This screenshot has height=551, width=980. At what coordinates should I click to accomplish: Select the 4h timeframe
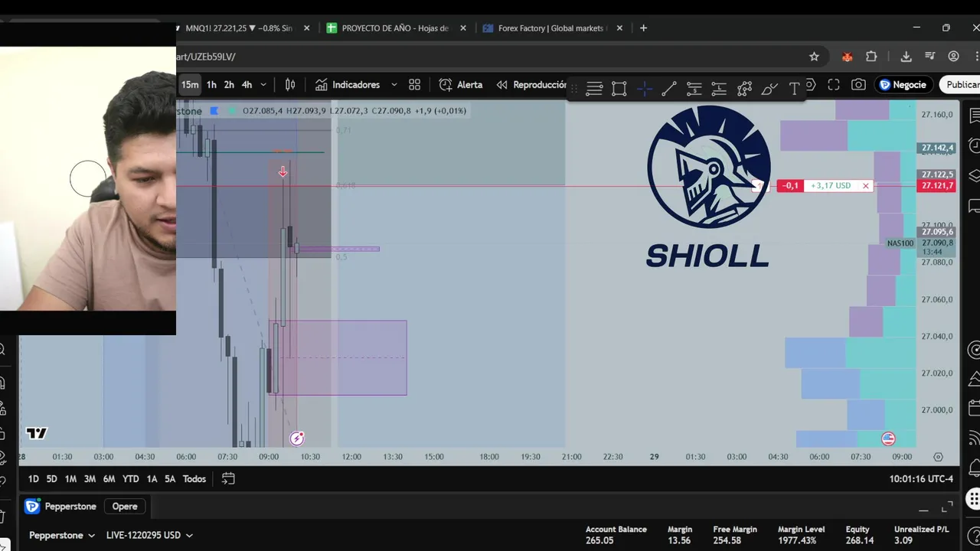pos(247,85)
